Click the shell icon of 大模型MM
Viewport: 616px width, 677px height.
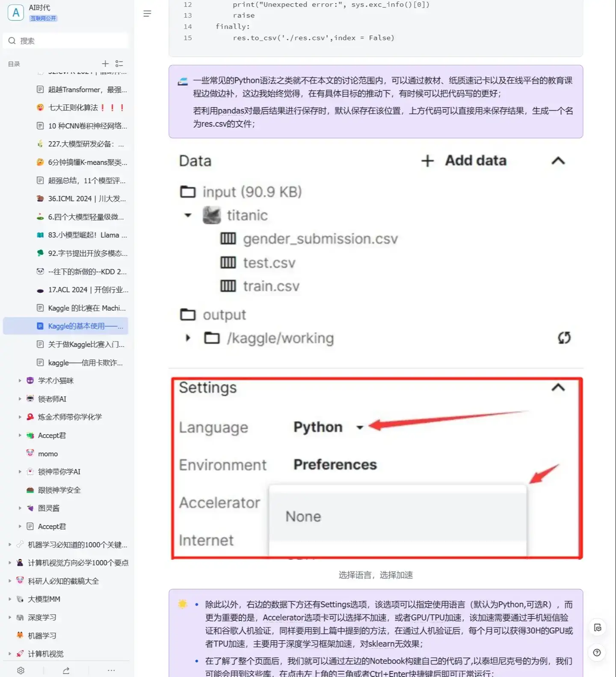coord(20,599)
